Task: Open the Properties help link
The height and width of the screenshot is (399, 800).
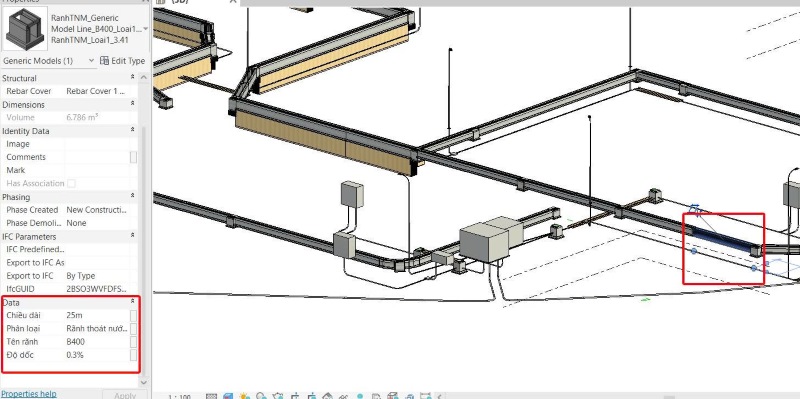Action: pos(29,394)
